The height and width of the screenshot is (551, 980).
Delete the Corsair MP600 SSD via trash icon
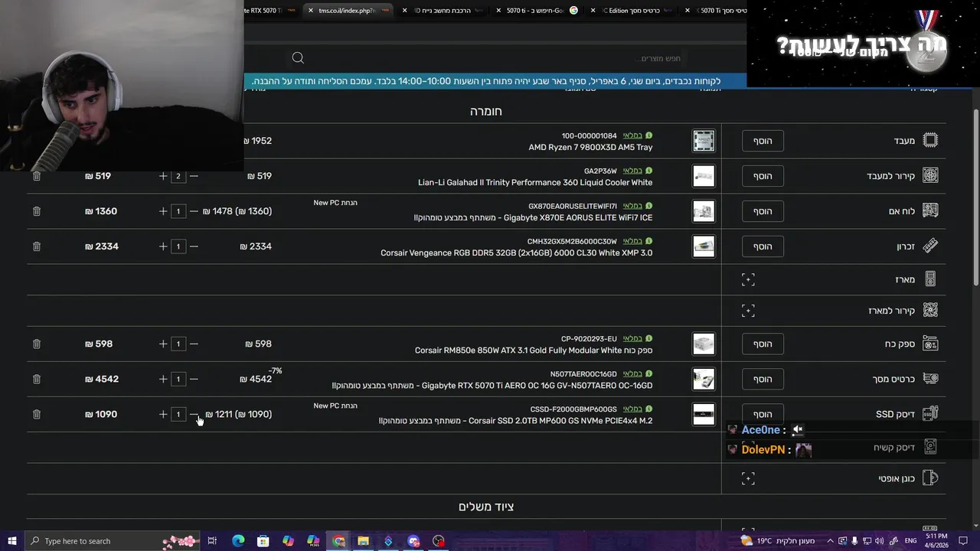point(36,414)
